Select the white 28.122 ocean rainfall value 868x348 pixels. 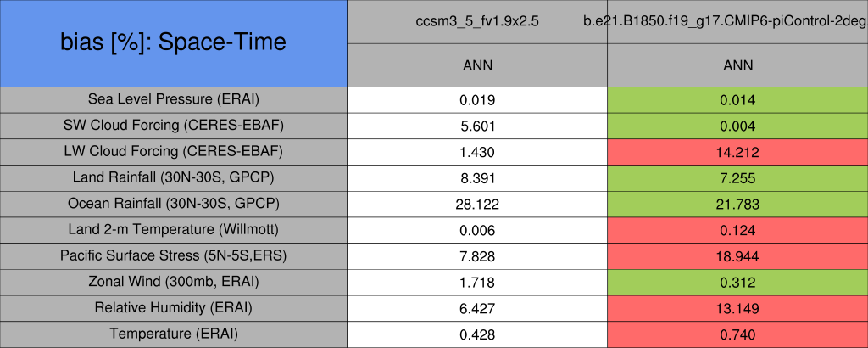pyautogui.click(x=477, y=205)
